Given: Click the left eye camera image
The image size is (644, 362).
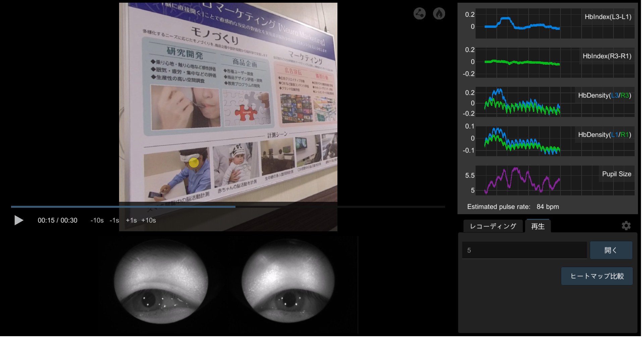Looking at the screenshot, I should (x=161, y=282).
